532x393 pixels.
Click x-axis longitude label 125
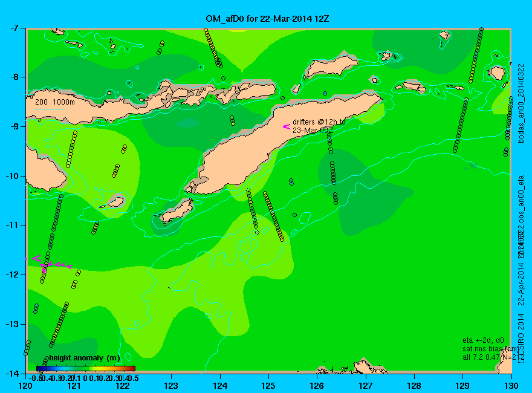coord(268,386)
